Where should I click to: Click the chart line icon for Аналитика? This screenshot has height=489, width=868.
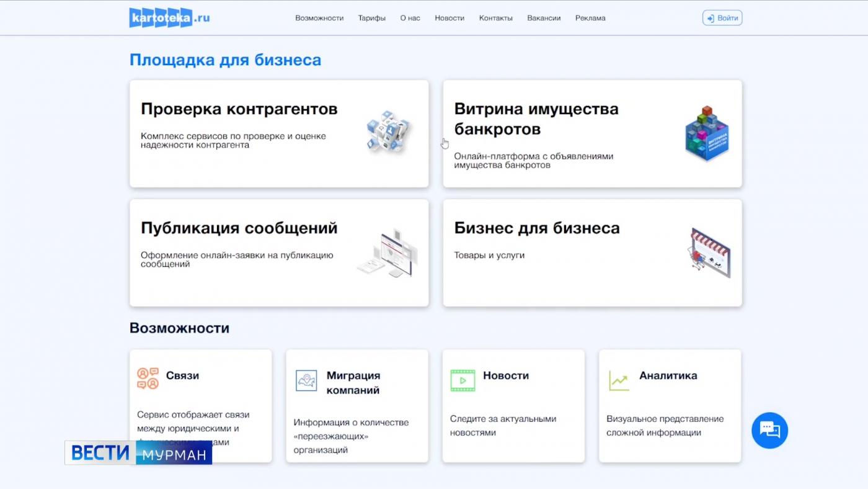tap(619, 380)
